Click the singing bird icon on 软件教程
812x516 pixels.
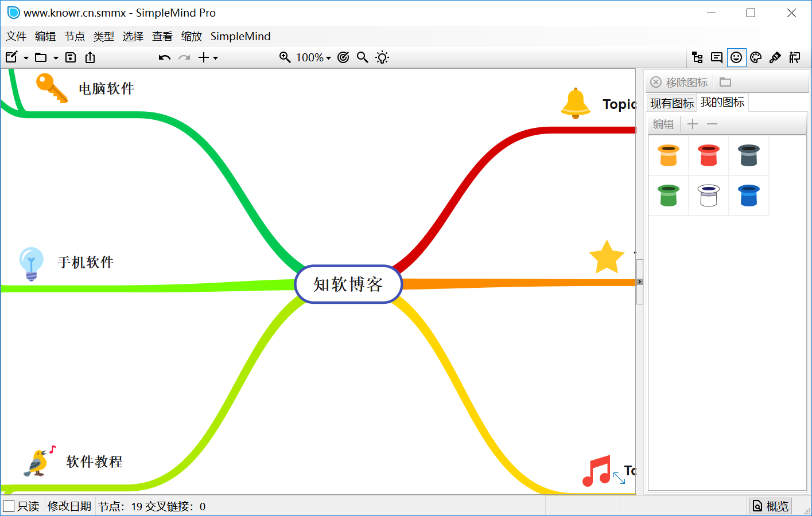40,461
